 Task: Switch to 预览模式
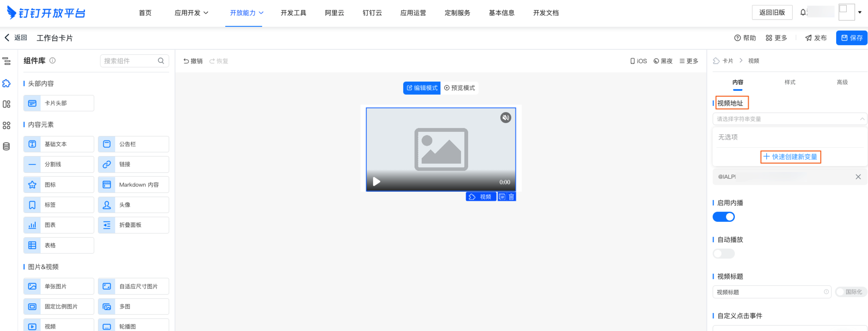coord(459,88)
